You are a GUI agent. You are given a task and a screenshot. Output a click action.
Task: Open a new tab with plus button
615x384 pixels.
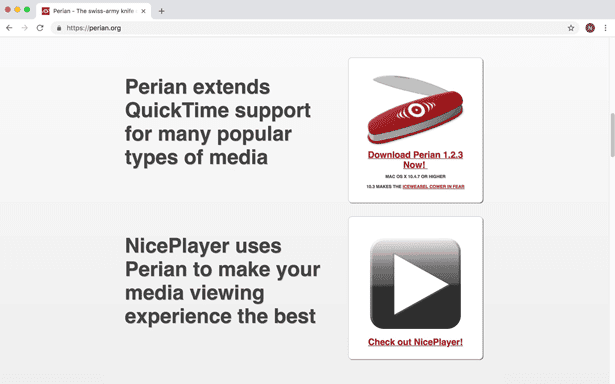[161, 11]
